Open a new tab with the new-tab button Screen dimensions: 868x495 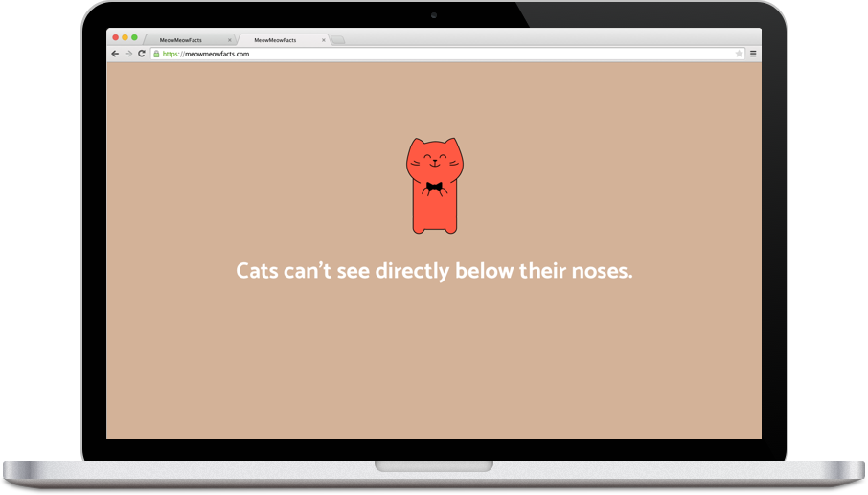click(x=338, y=40)
